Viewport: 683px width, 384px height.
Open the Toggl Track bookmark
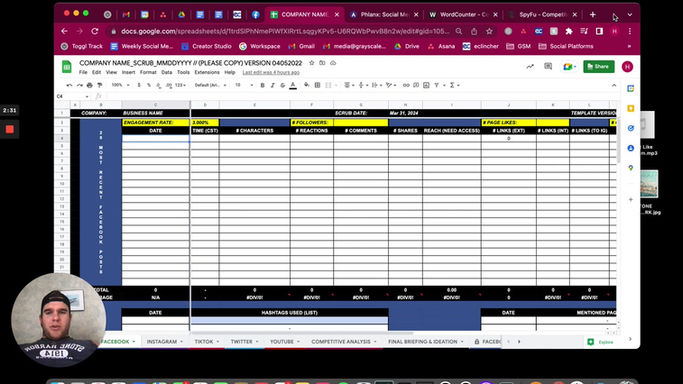click(81, 46)
